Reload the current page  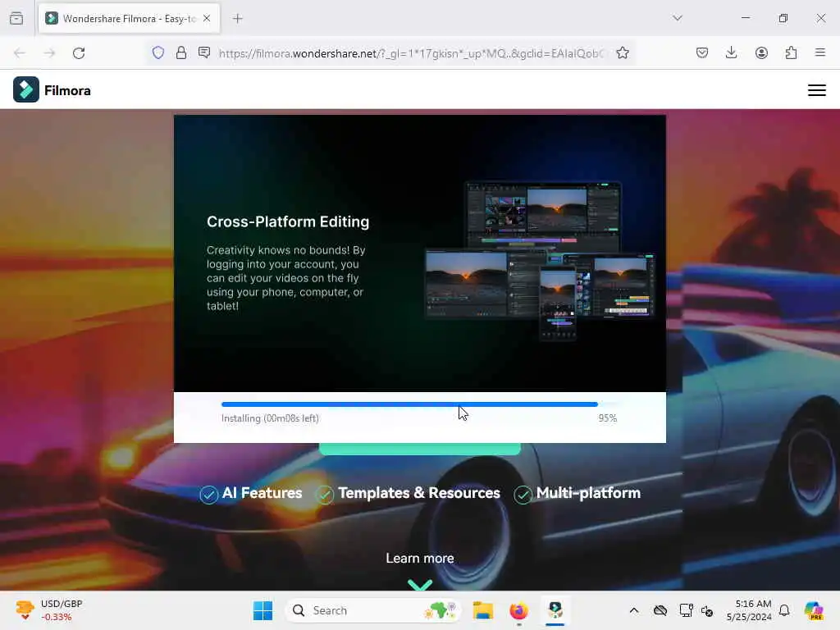[79, 53]
